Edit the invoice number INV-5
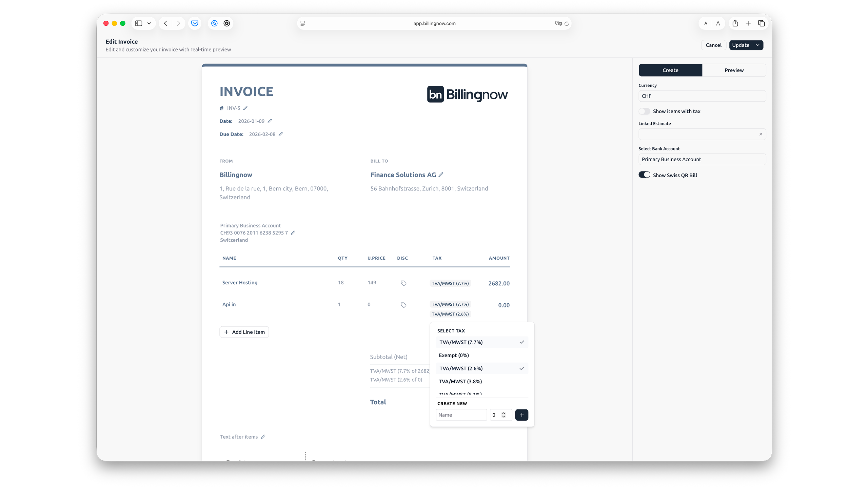The image size is (868, 488). click(x=245, y=108)
